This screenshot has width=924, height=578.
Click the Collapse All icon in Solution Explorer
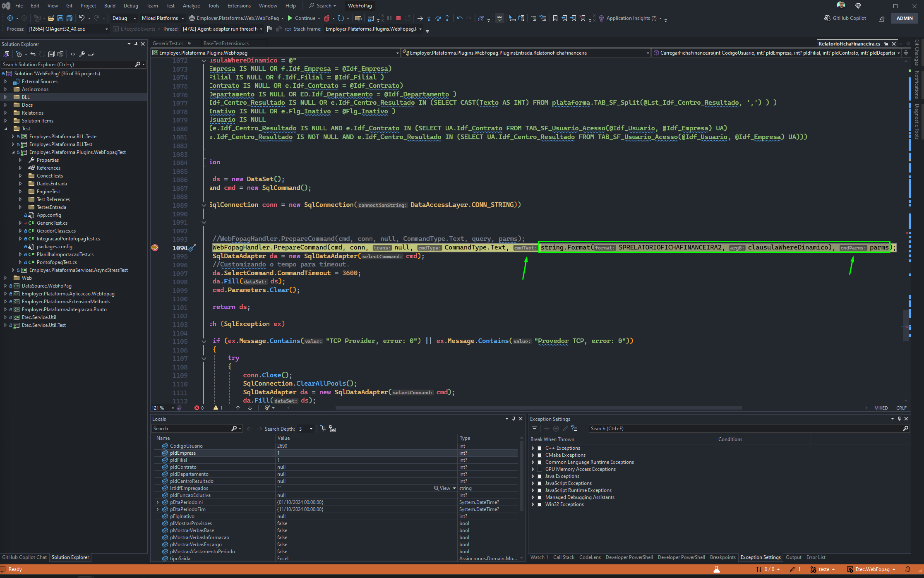pyautogui.click(x=51, y=54)
